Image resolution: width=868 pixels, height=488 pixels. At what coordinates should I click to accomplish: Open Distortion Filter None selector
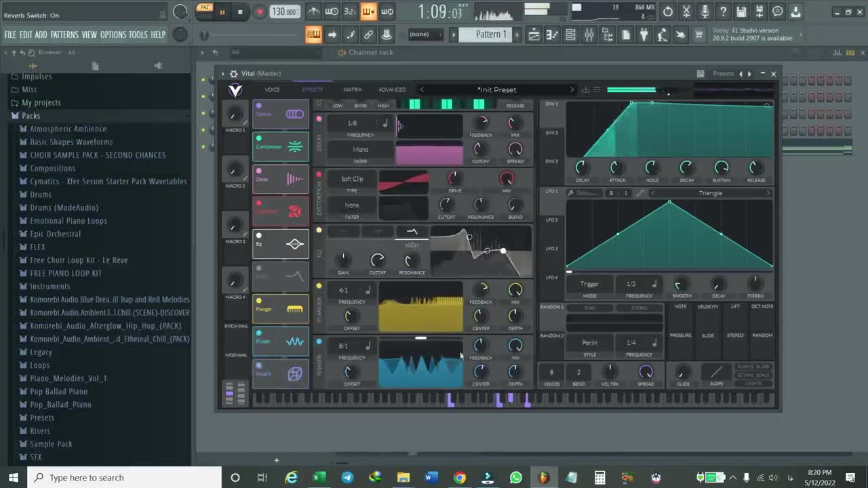click(352, 205)
